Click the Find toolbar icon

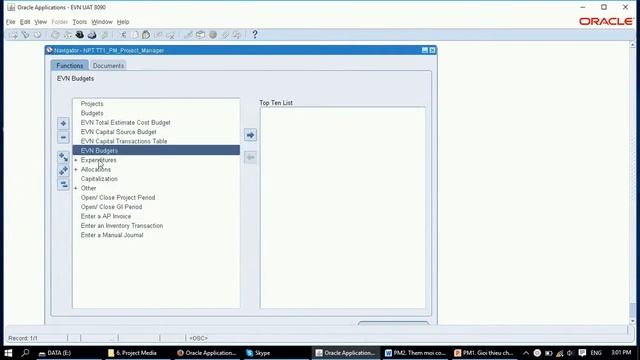tap(26, 35)
